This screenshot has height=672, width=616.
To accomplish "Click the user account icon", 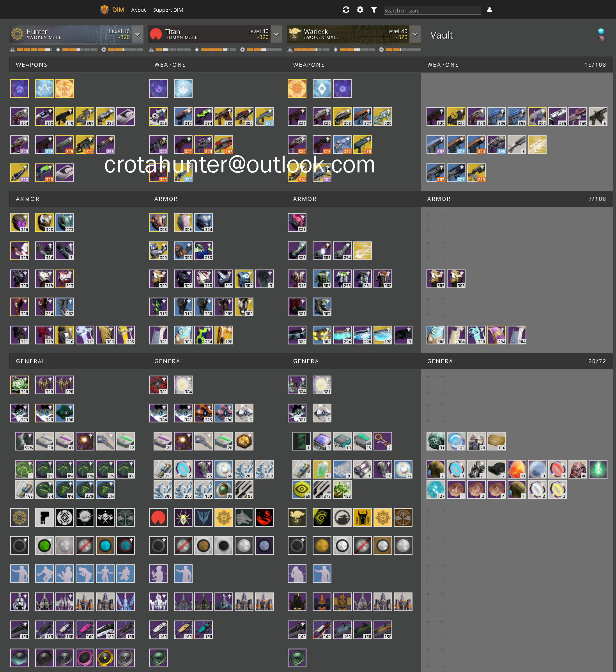I will 490,10.
